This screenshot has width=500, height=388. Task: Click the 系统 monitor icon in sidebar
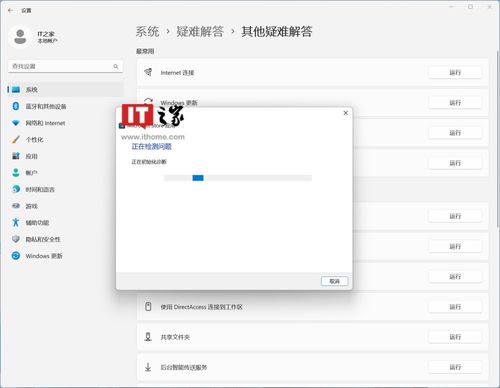coord(16,90)
